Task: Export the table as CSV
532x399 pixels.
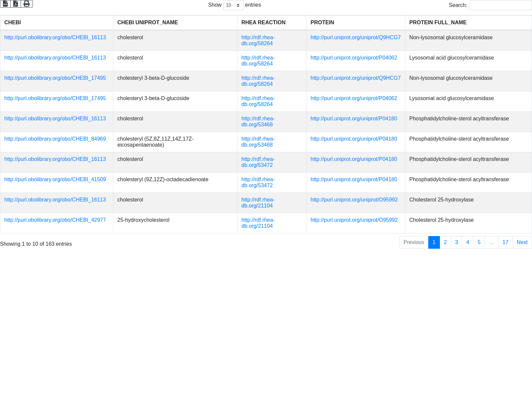Action: click(x=5, y=4)
